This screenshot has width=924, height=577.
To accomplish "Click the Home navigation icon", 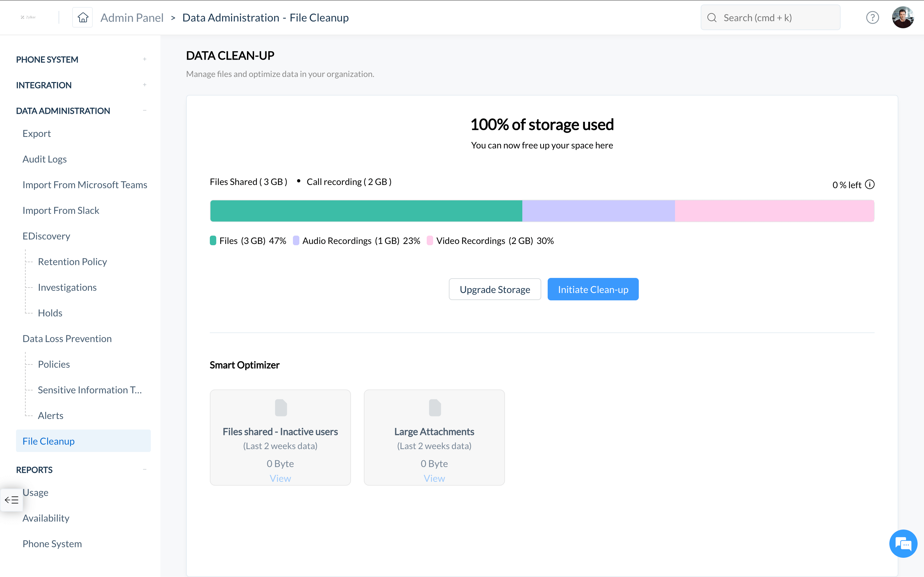I will coord(83,17).
